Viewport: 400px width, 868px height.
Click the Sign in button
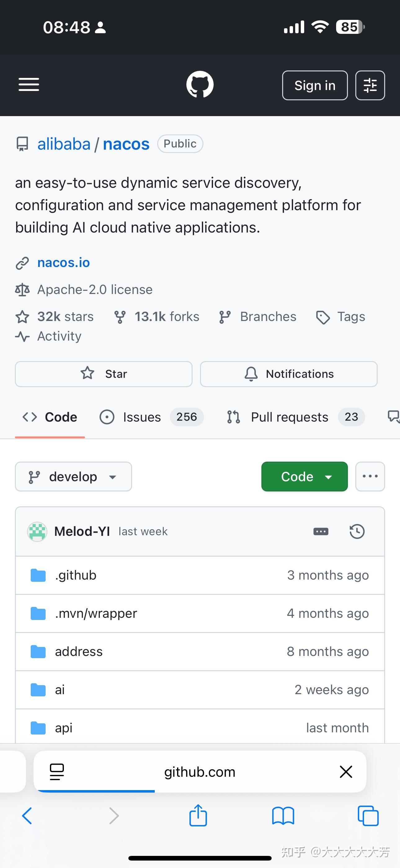(315, 85)
